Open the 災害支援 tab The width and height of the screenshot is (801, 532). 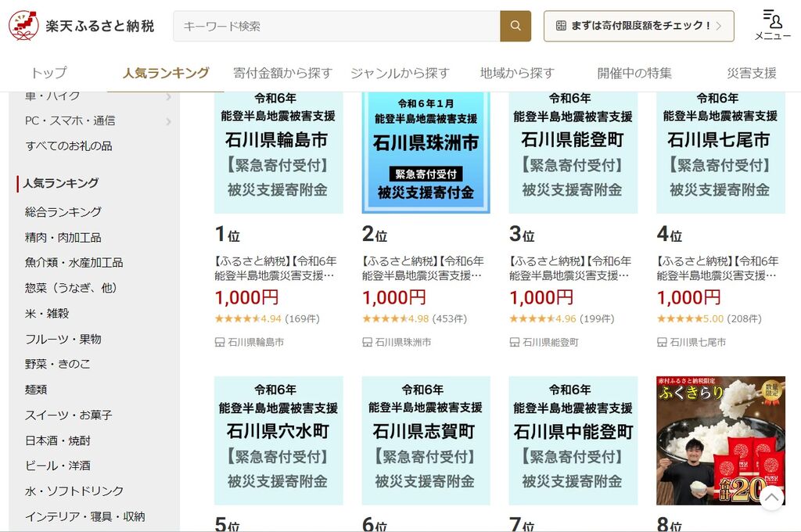(x=752, y=73)
